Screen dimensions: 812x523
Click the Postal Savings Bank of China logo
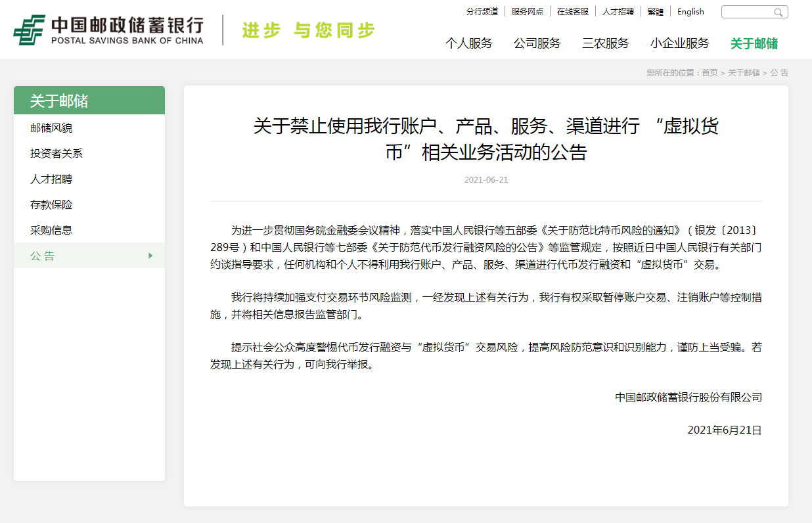point(108,30)
